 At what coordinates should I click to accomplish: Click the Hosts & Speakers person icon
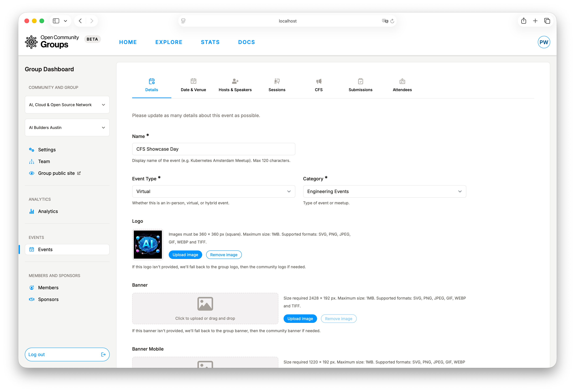[x=235, y=81]
